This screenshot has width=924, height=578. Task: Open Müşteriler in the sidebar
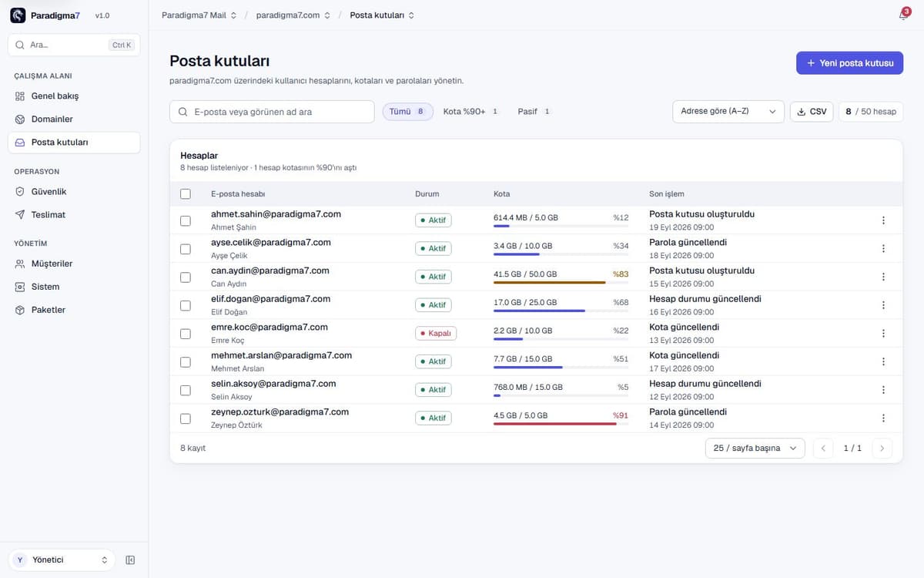(74, 264)
